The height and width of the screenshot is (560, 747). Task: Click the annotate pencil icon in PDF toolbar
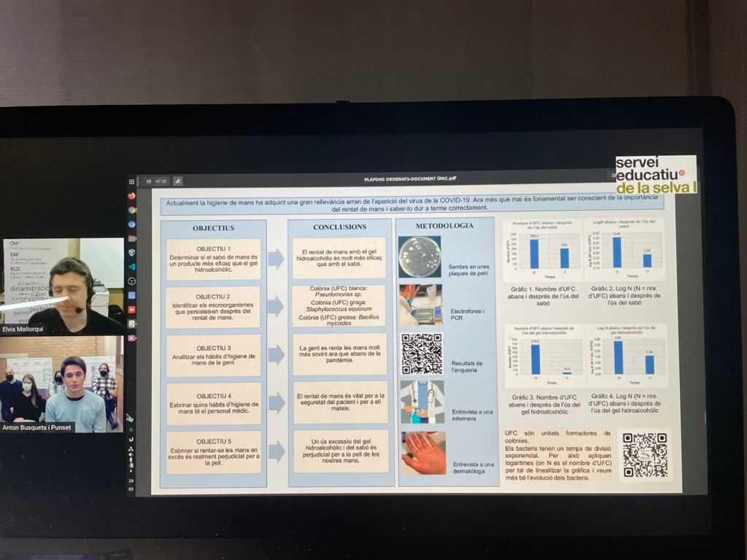tap(177, 181)
